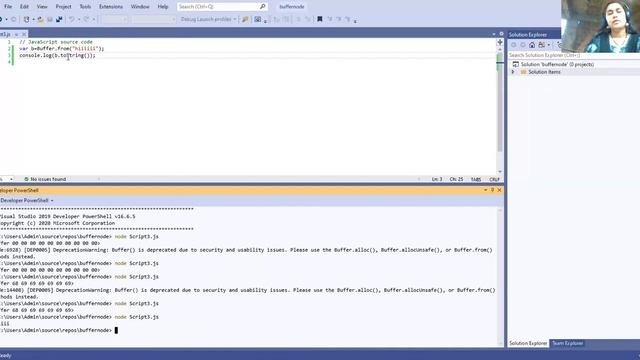Click the Ch: 25 status entry
This screenshot has height=360, width=640.
point(456,179)
